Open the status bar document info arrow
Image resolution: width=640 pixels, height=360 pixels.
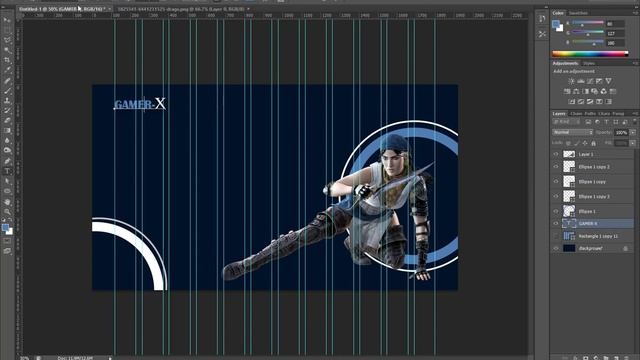click(x=110, y=358)
